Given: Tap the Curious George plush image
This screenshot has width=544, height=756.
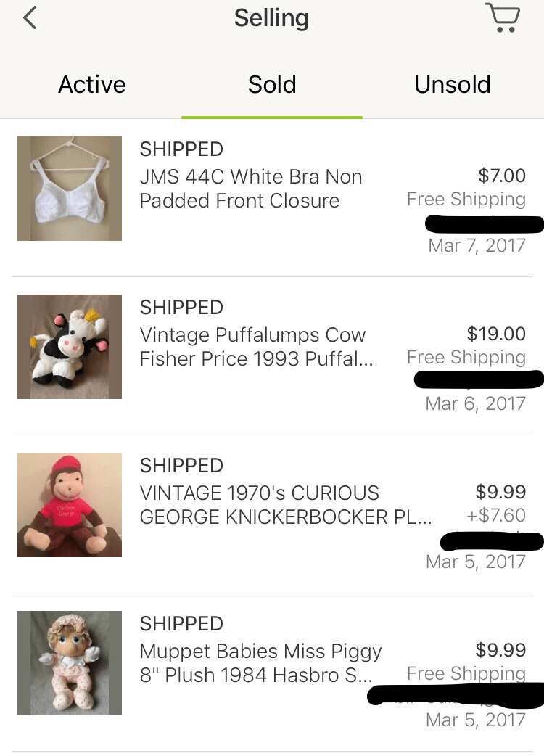Looking at the screenshot, I should [x=70, y=505].
